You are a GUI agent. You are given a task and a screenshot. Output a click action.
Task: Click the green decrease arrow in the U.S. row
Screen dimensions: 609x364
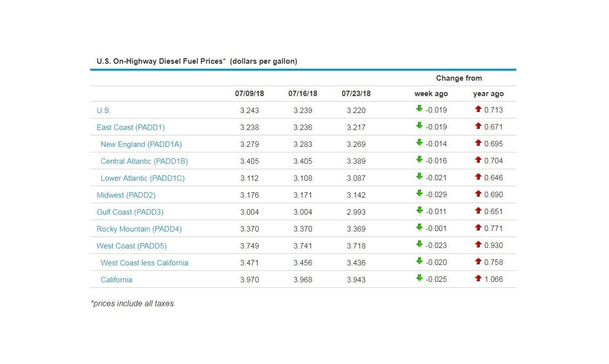point(419,109)
